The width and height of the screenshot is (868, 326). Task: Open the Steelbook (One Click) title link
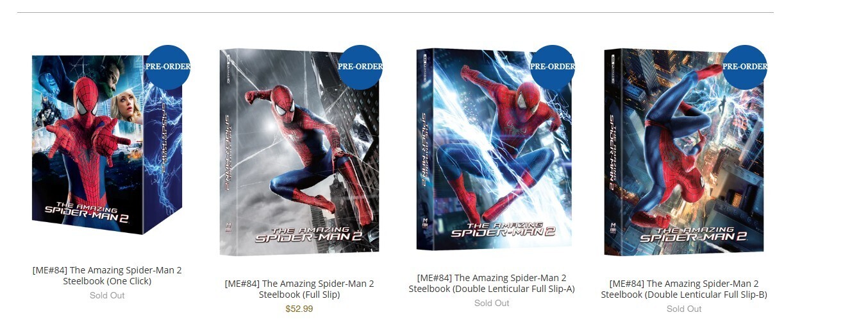point(107,276)
